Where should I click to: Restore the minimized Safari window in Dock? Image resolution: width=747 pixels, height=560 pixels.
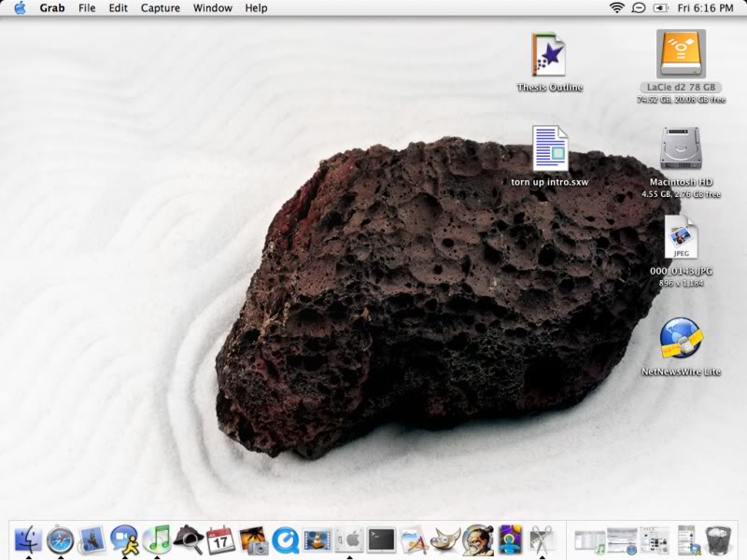[x=622, y=541]
